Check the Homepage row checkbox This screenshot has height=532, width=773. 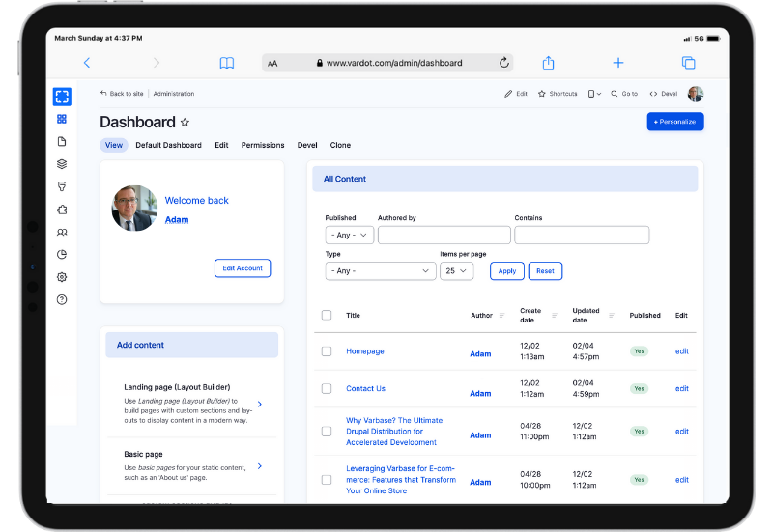point(327,351)
